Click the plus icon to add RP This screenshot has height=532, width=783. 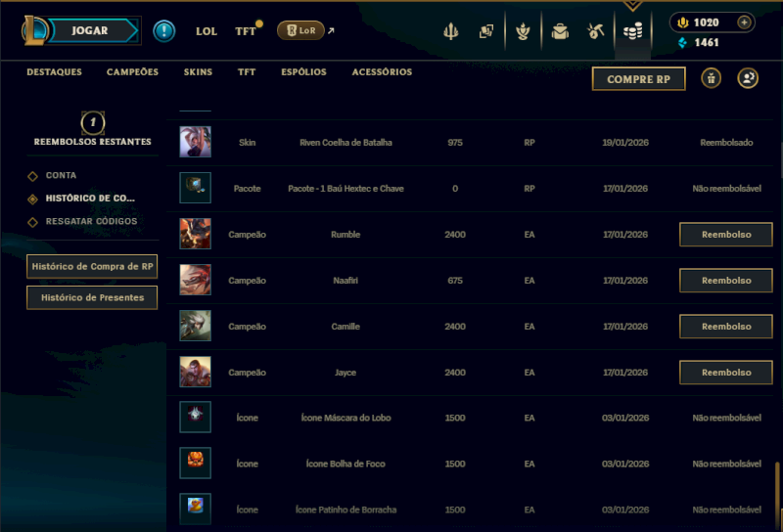pyautogui.click(x=744, y=22)
